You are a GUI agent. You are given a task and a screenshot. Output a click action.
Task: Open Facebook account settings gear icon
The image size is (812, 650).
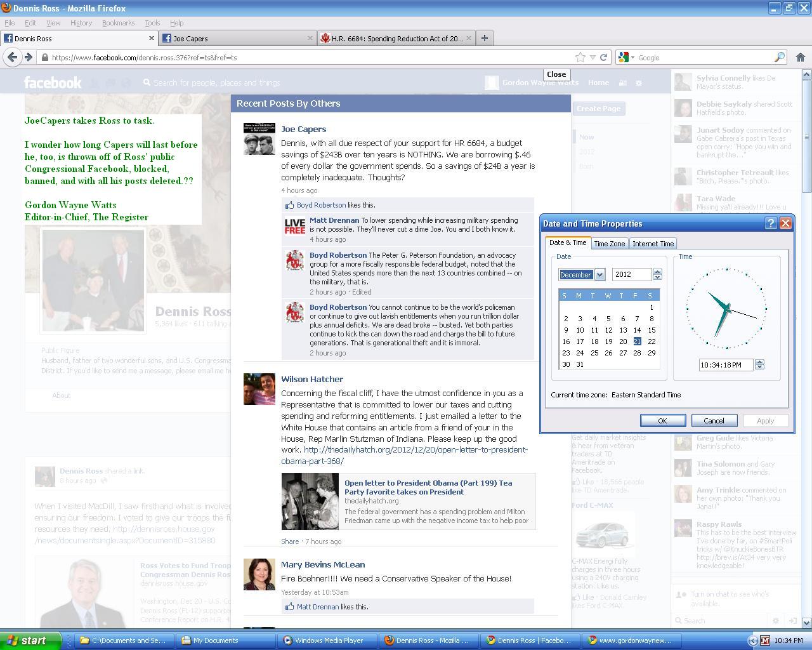tap(639, 83)
